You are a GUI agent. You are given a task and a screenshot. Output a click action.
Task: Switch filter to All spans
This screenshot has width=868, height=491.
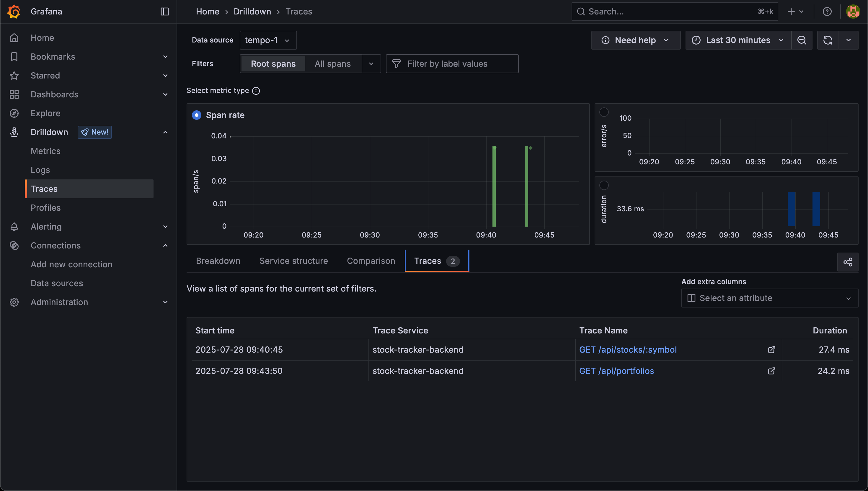333,64
